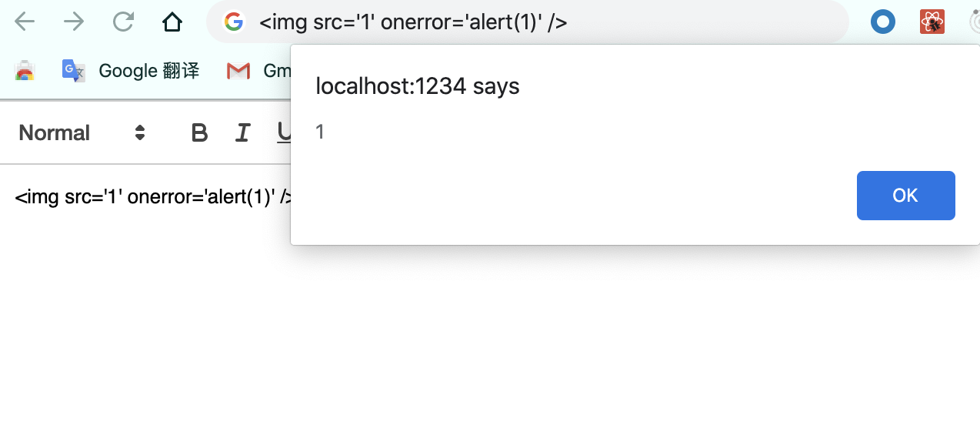Screen dimensions: 980x422
Task: Click the "localhost:1234 says" dialog title
Action: pos(418,86)
